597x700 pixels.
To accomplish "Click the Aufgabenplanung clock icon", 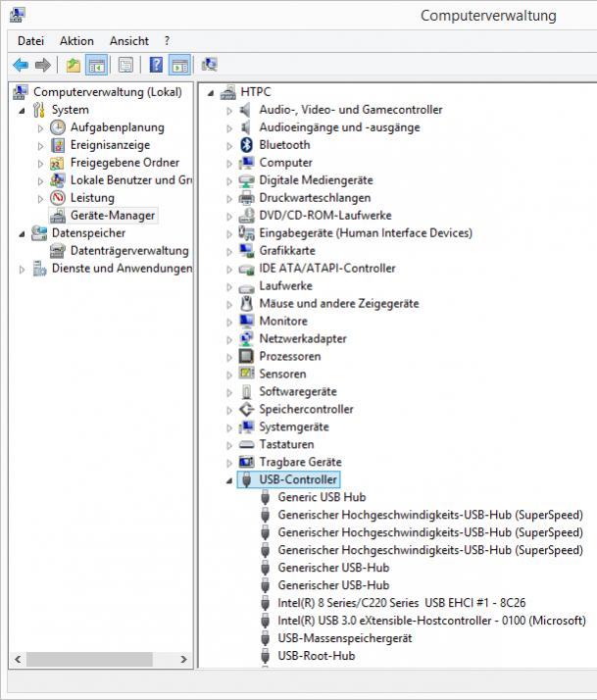I will pyautogui.click(x=58, y=127).
